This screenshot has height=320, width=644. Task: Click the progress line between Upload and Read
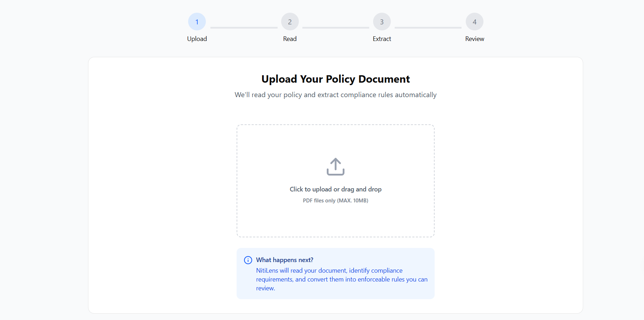[244, 28]
